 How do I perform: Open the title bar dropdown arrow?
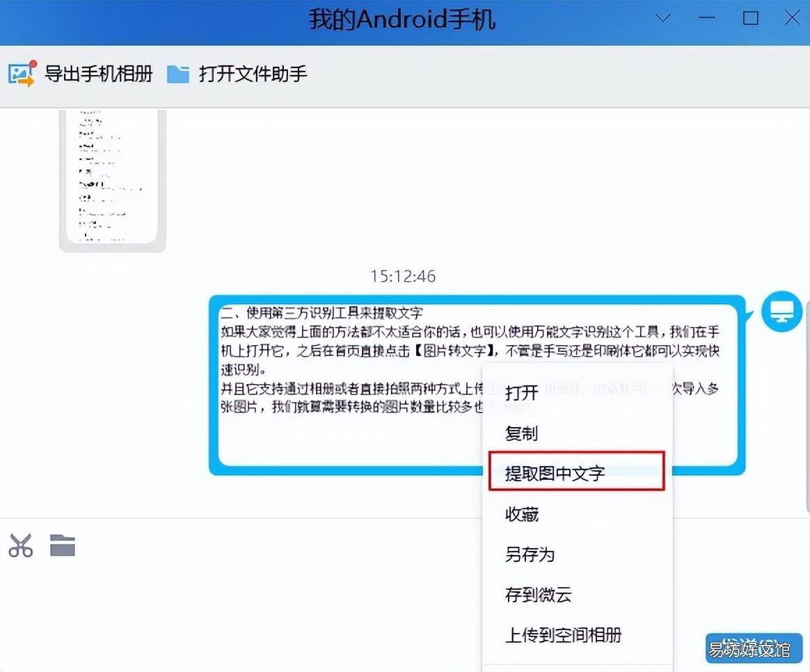[x=662, y=18]
